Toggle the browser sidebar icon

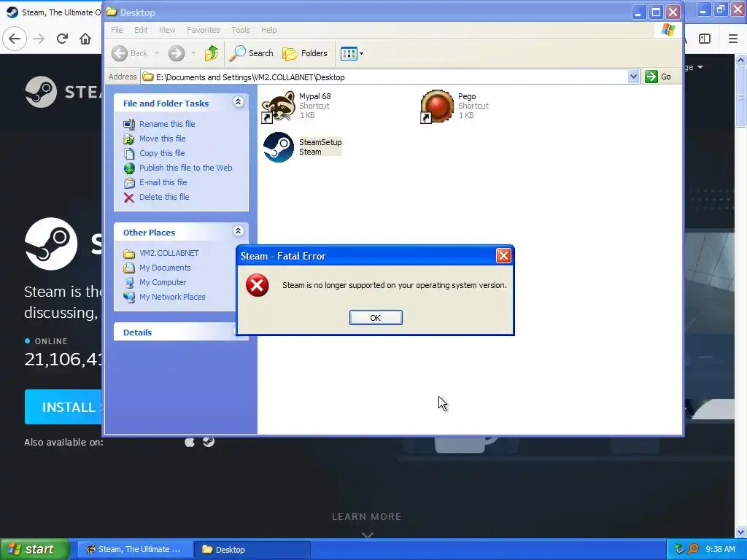point(705,39)
